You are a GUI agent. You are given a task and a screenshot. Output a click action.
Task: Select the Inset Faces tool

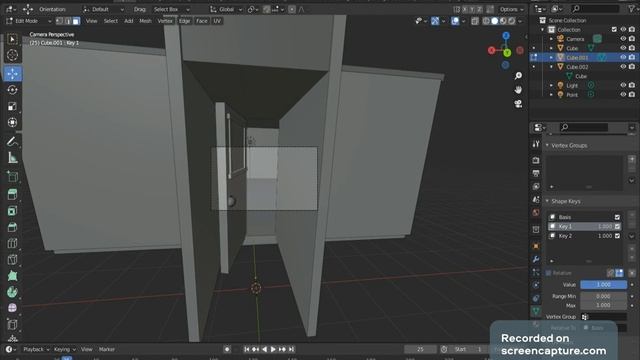click(12, 211)
